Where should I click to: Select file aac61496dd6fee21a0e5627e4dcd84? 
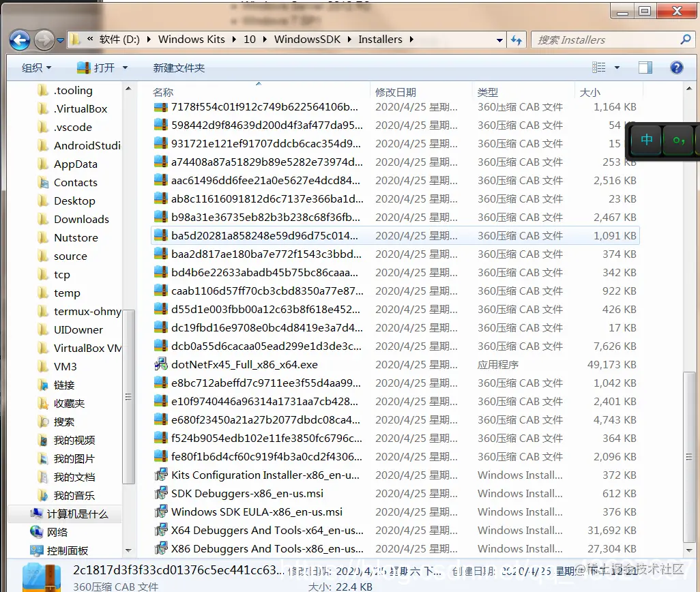tap(395, 180)
